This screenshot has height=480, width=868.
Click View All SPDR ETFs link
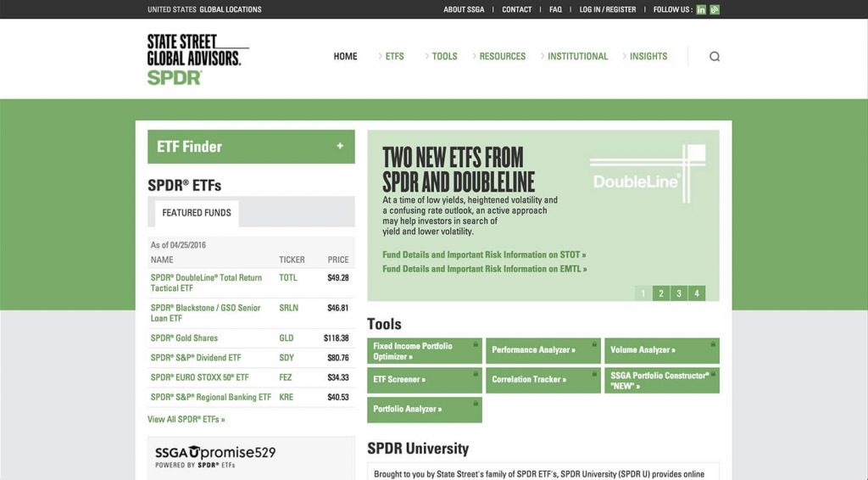[186, 419]
